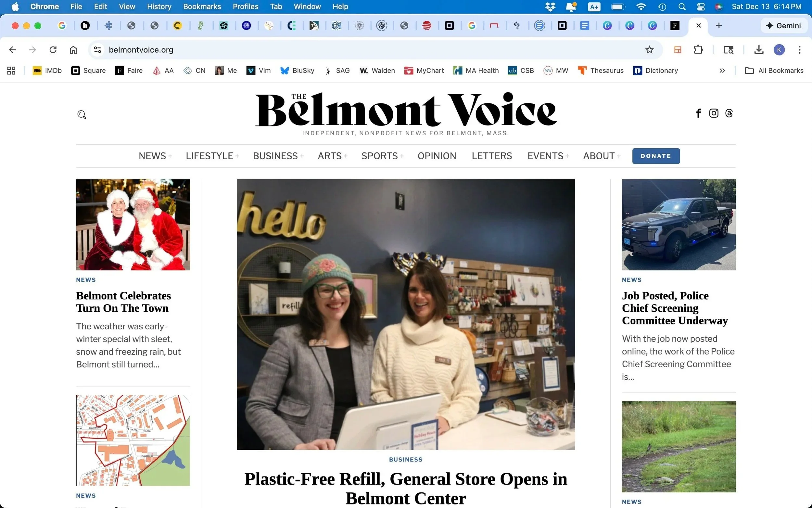Image resolution: width=812 pixels, height=508 pixels.
Task: Expand the LIFESTYLE navigation menu
Action: (x=212, y=156)
